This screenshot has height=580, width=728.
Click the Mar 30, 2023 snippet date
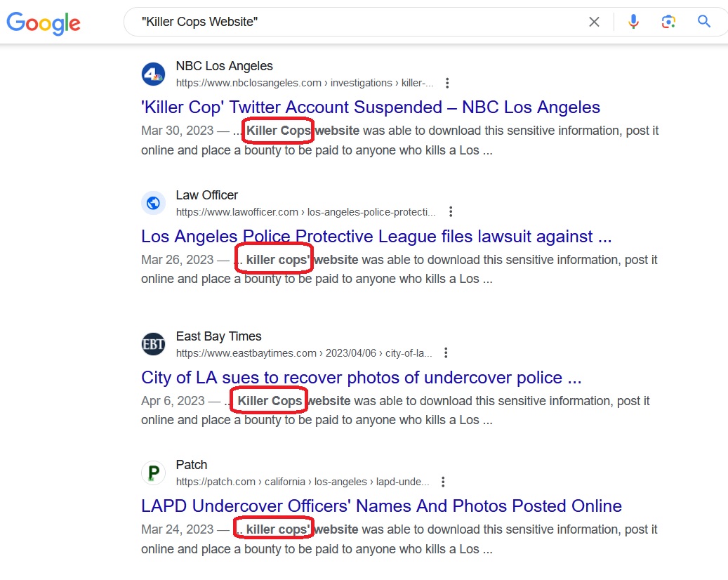click(178, 131)
